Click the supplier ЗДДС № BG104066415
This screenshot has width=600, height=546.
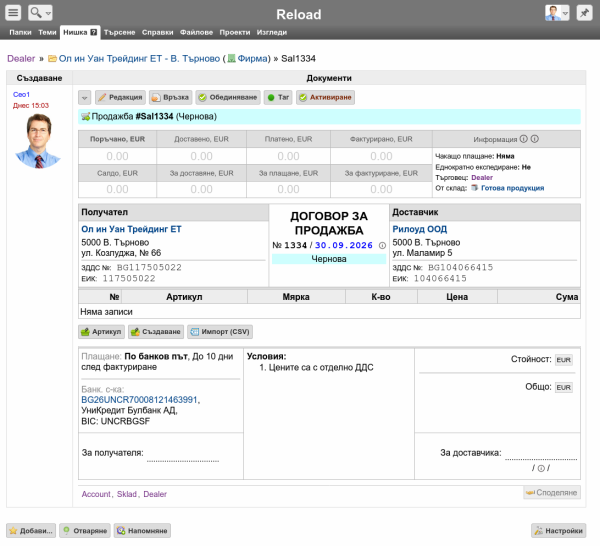460,267
